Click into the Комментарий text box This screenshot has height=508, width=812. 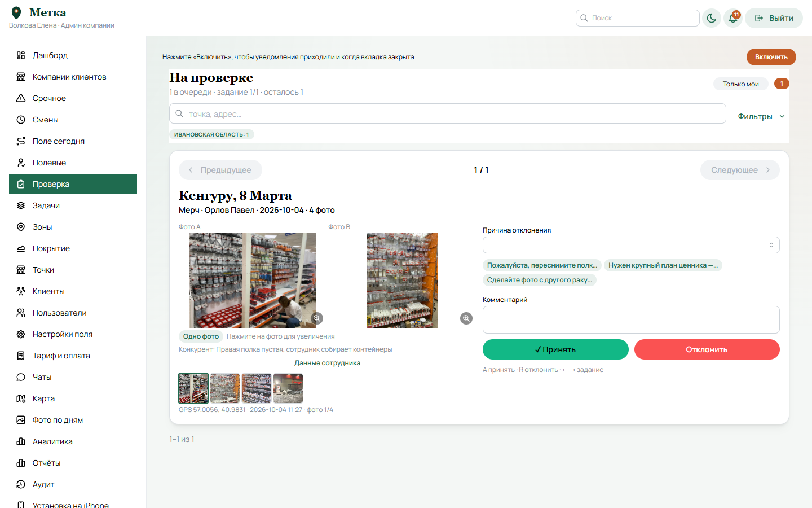pos(631,320)
